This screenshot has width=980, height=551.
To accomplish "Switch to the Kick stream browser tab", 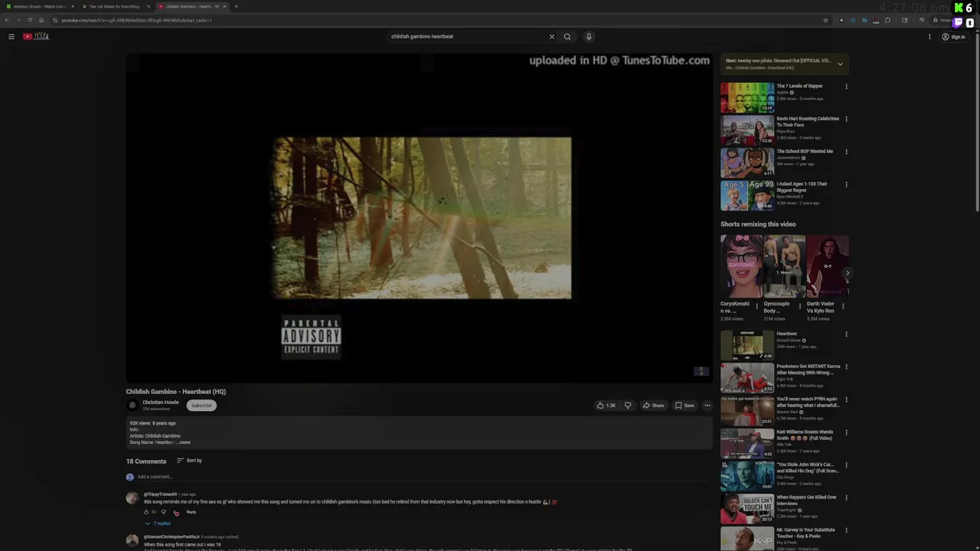I will coord(38,6).
